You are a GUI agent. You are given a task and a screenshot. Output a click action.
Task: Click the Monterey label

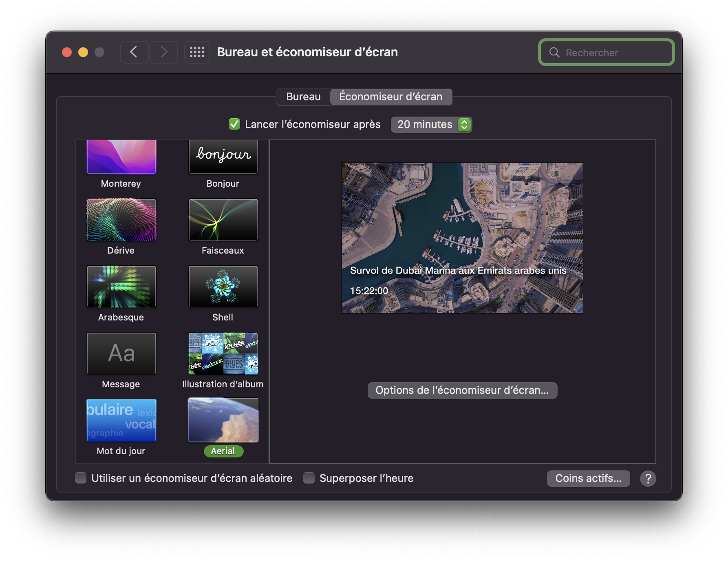(121, 183)
